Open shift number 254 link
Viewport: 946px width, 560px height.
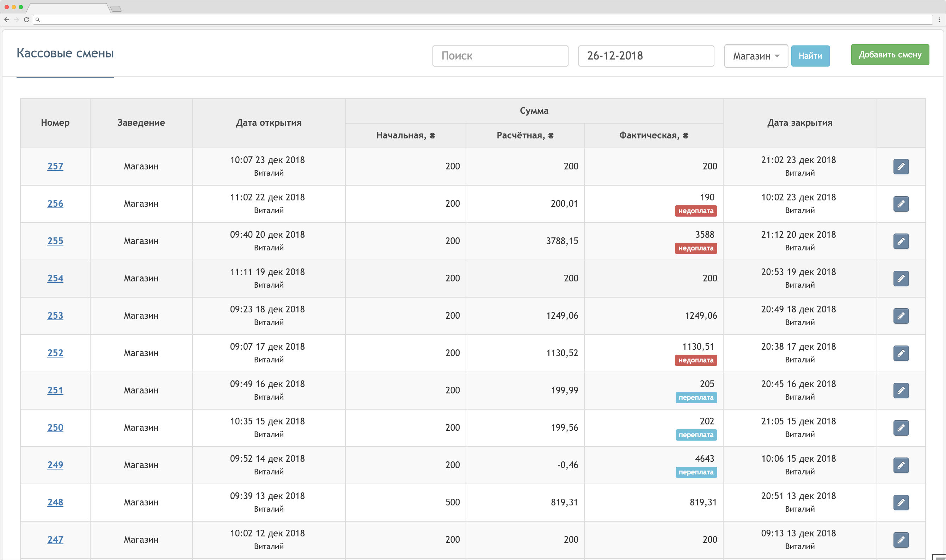click(55, 278)
